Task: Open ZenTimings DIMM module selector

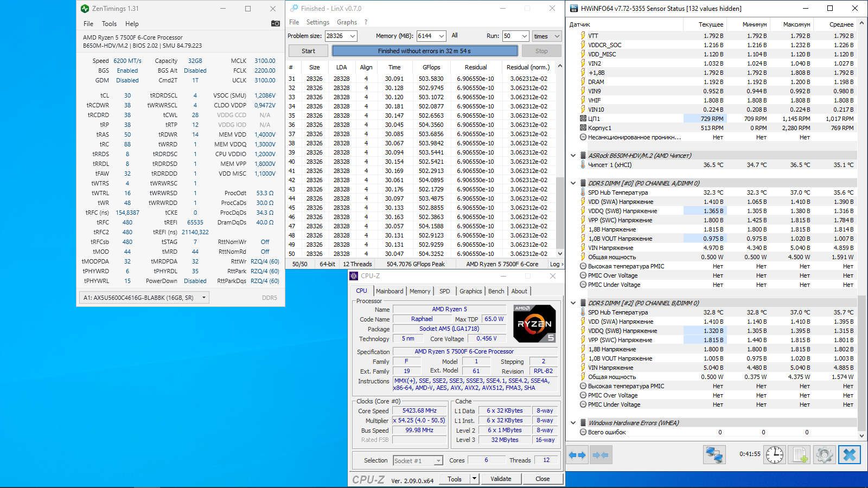Action: coord(144,298)
